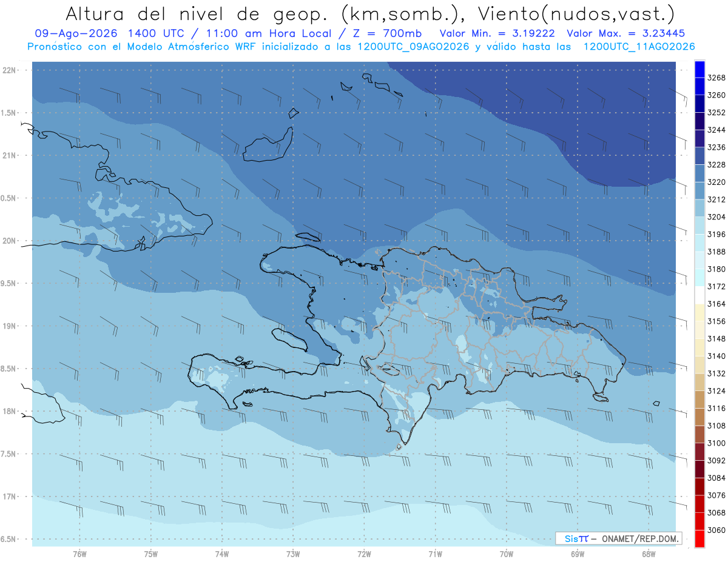Click the longitude label 74W

tap(222, 554)
